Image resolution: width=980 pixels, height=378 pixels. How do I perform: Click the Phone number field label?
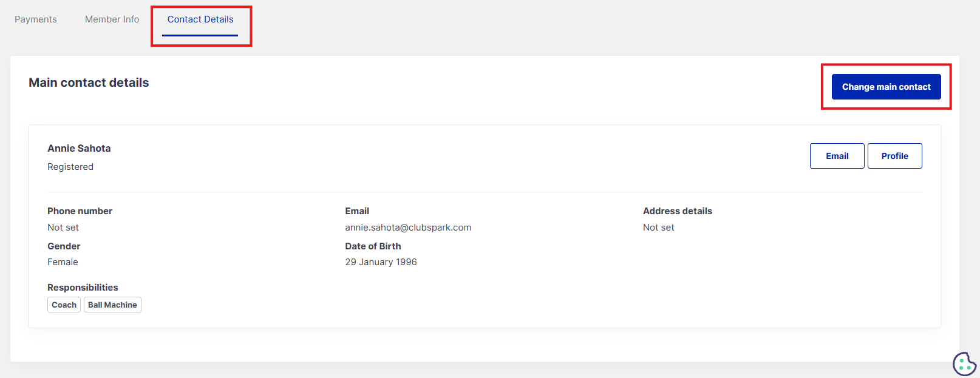(80, 211)
